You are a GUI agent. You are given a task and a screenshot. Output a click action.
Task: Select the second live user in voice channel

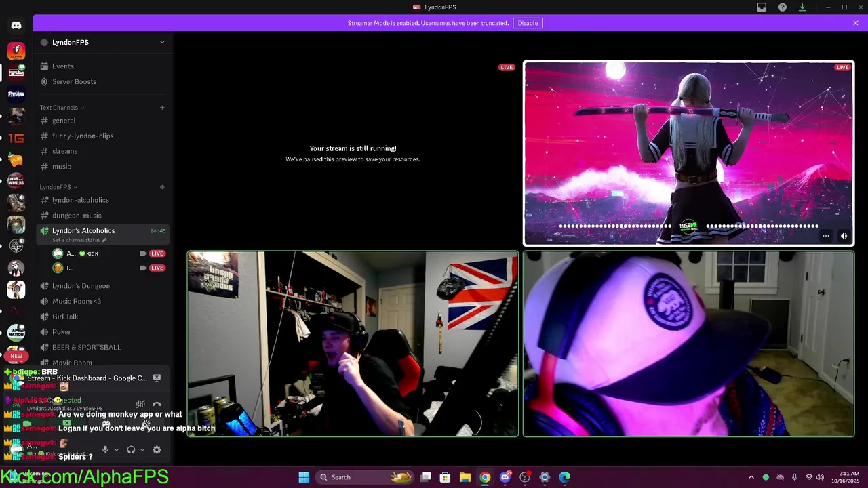click(108, 268)
